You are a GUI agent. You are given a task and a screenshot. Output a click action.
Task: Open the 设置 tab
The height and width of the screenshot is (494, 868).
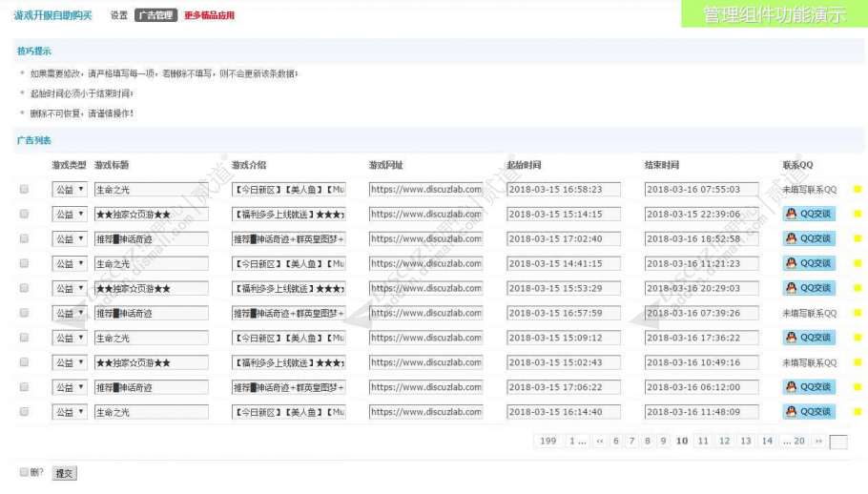tap(118, 15)
